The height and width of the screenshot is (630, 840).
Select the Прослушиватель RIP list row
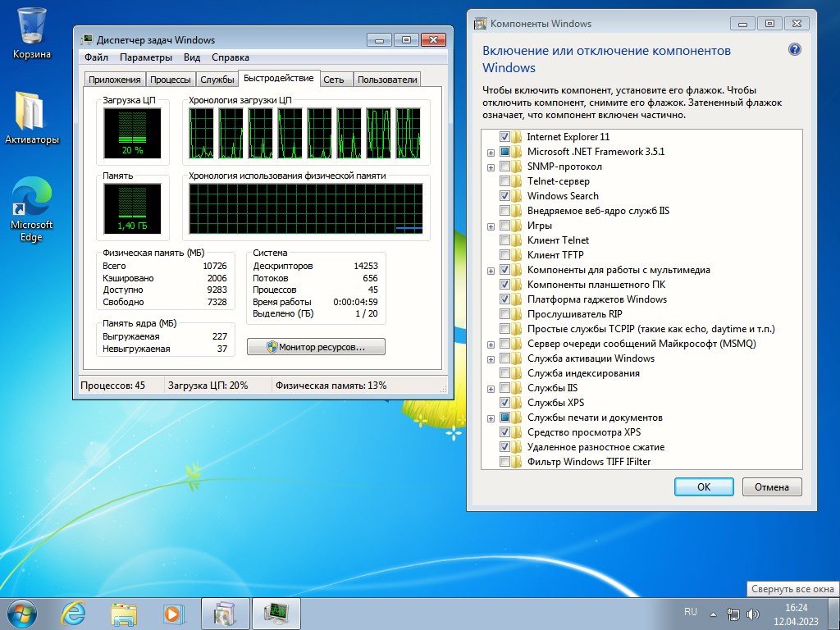[574, 314]
